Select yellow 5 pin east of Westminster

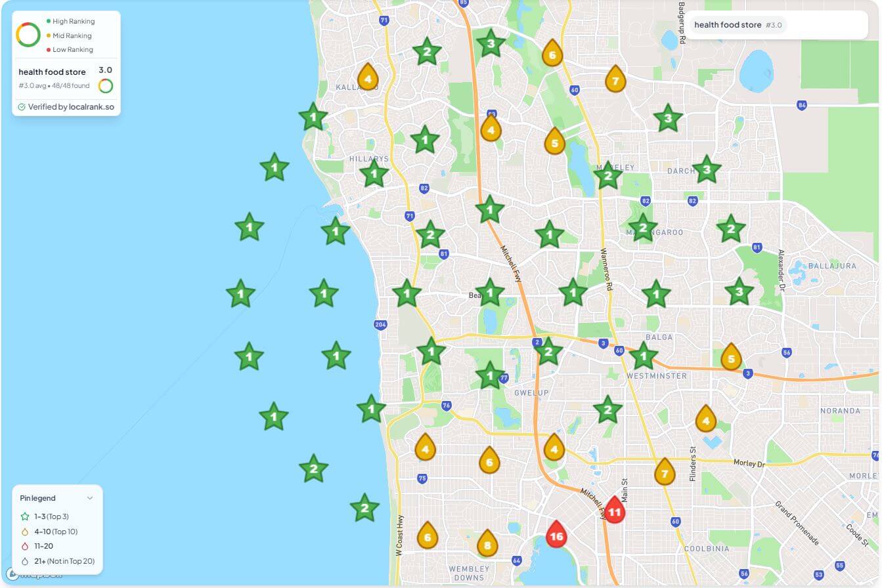click(x=731, y=357)
